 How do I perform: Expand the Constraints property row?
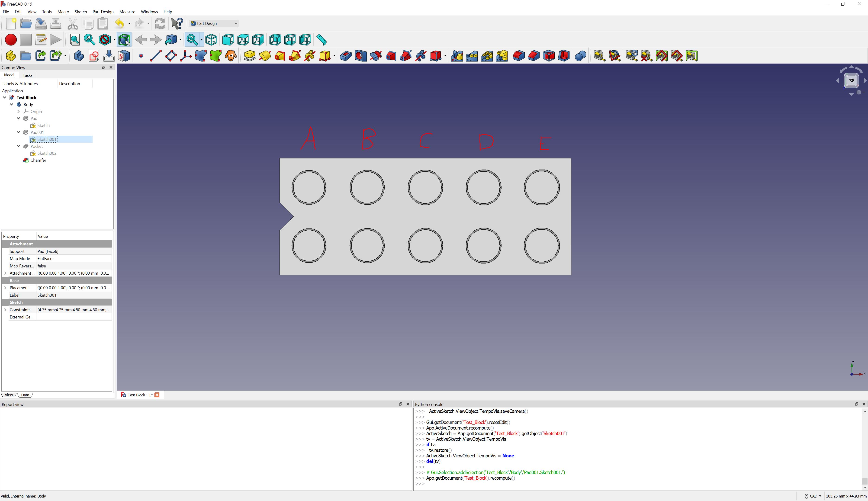(x=5, y=310)
